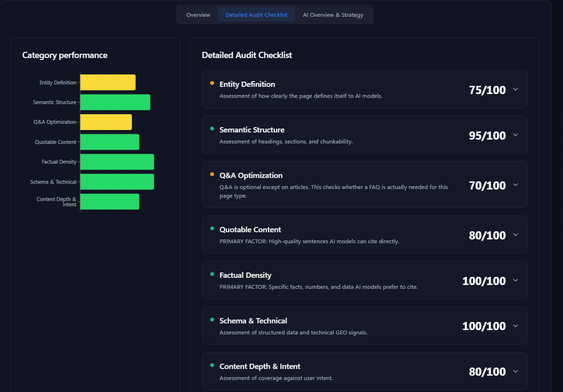Open the AI Overview & Strategy tab
563x392 pixels.
[333, 15]
